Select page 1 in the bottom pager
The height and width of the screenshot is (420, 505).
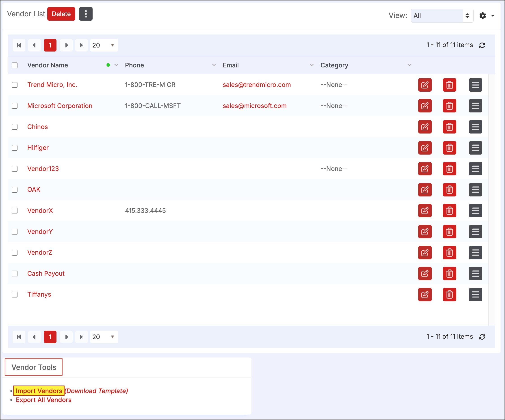coord(50,337)
